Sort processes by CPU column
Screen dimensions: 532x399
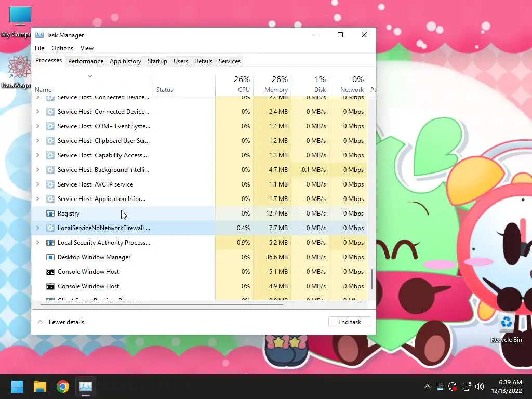[x=235, y=85]
